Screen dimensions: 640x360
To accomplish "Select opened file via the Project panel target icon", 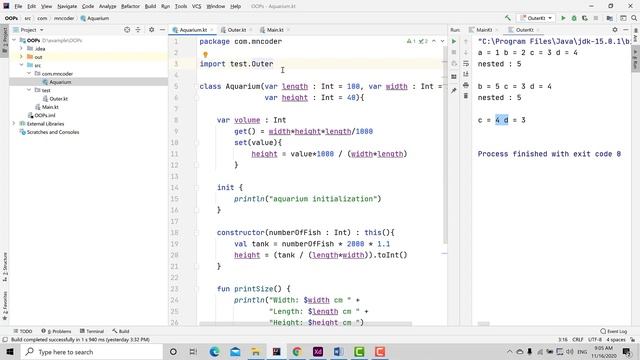I will click(127, 29).
